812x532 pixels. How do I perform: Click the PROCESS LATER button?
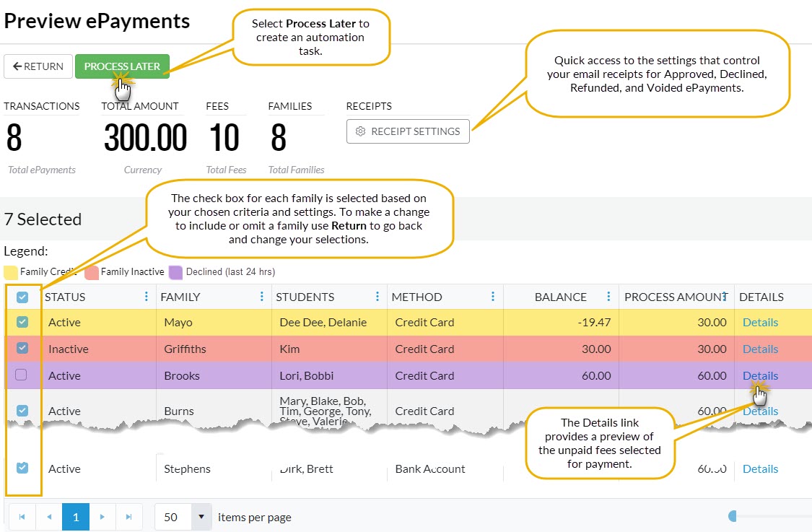pos(122,66)
